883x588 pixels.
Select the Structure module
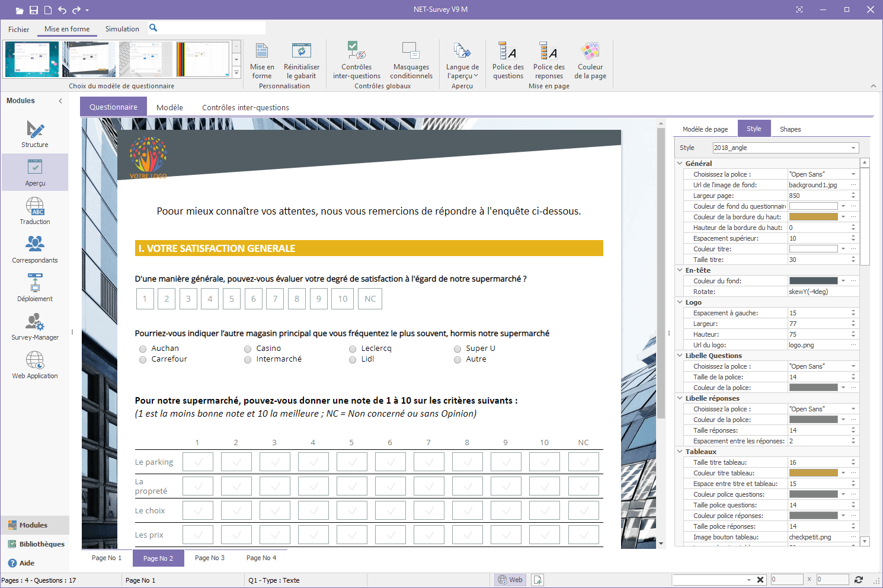35,134
